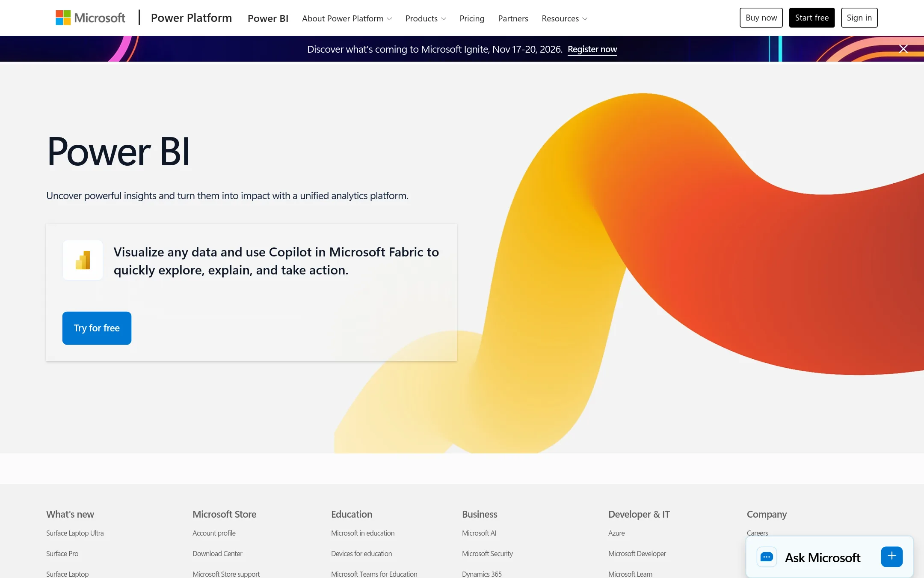Viewport: 924px width, 578px height.
Task: Open the Surface Laptop Ultra footer link
Action: 75,533
